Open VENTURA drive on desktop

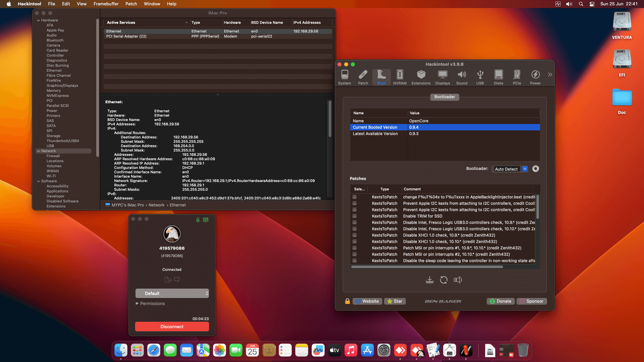tap(622, 26)
